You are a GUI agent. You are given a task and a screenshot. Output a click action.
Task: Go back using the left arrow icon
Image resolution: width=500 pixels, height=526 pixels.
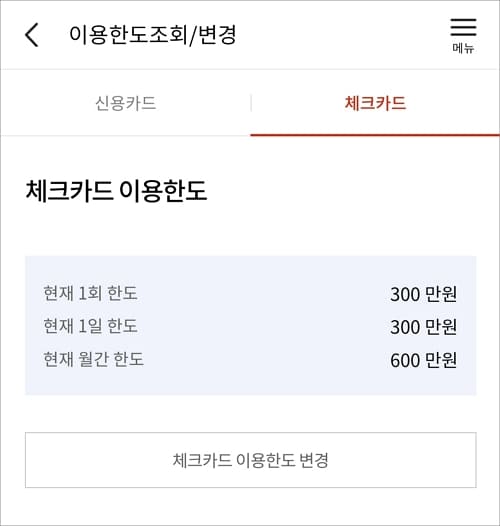[32, 35]
